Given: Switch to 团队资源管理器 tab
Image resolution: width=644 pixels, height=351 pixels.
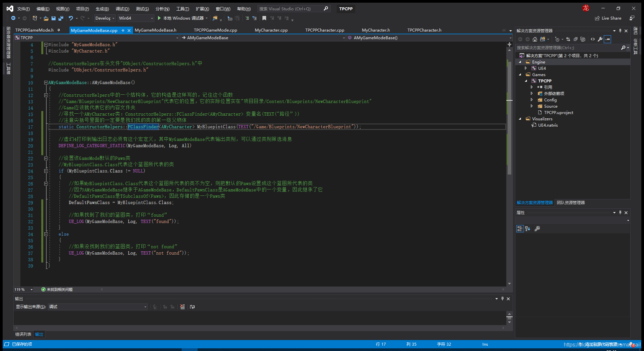Looking at the screenshot, I should [x=571, y=203].
